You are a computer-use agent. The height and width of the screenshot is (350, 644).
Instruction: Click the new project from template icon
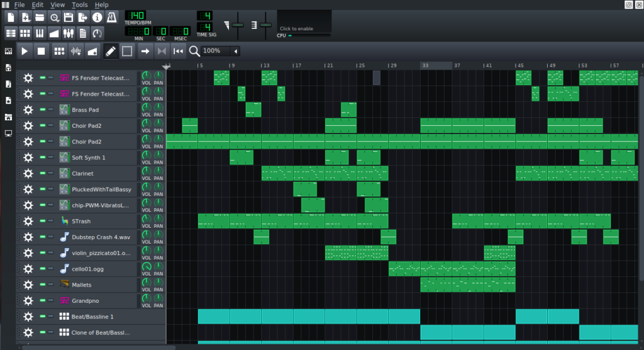[25, 17]
